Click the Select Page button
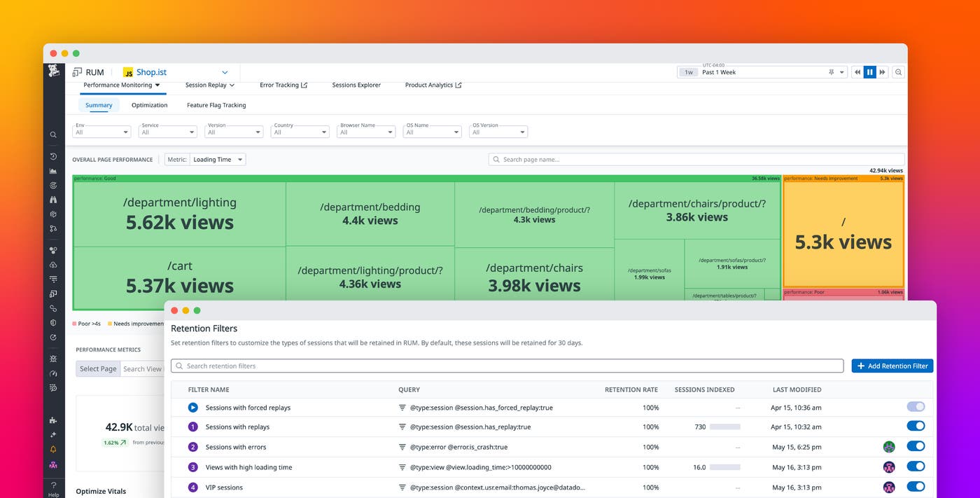980x498 pixels. [98, 368]
